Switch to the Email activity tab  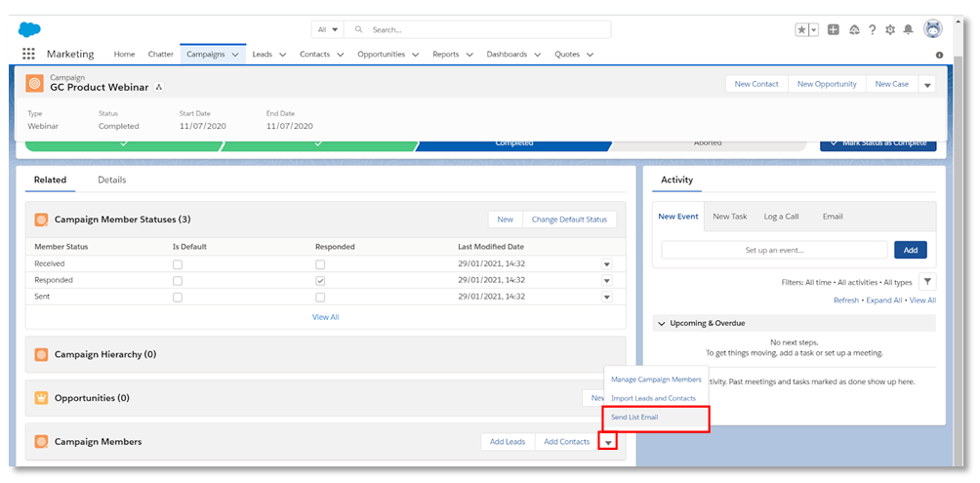833,217
